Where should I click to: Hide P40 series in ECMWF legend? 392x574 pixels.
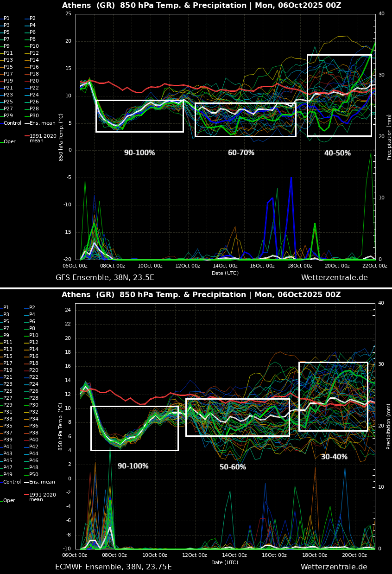(34, 440)
